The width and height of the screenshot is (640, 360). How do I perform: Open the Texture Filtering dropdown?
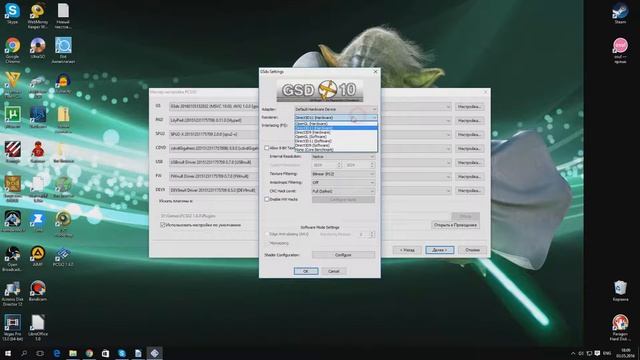click(x=343, y=174)
